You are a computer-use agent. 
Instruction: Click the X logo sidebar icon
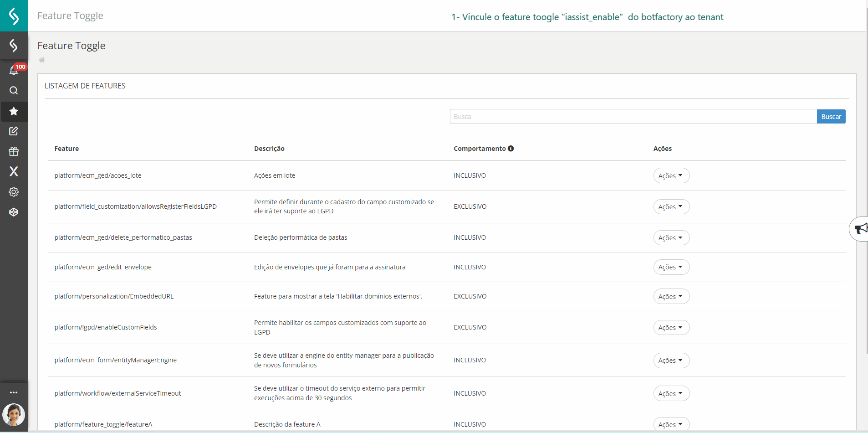14,171
